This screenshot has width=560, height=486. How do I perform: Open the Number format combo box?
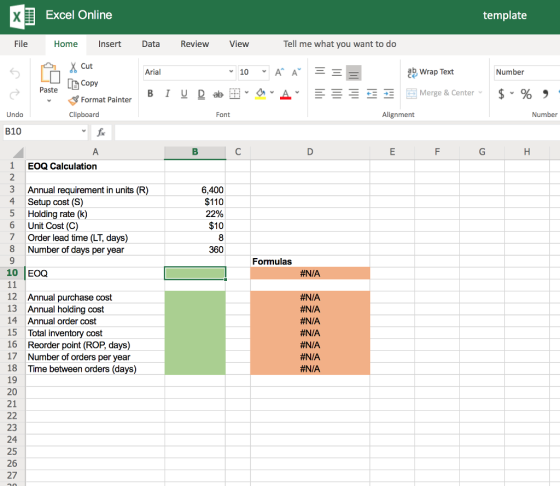click(x=527, y=72)
